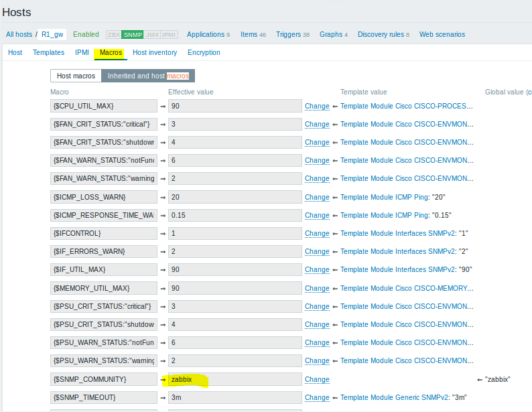Click the SNMP availability indicator
The height and width of the screenshot is (412, 532).
coord(133,35)
